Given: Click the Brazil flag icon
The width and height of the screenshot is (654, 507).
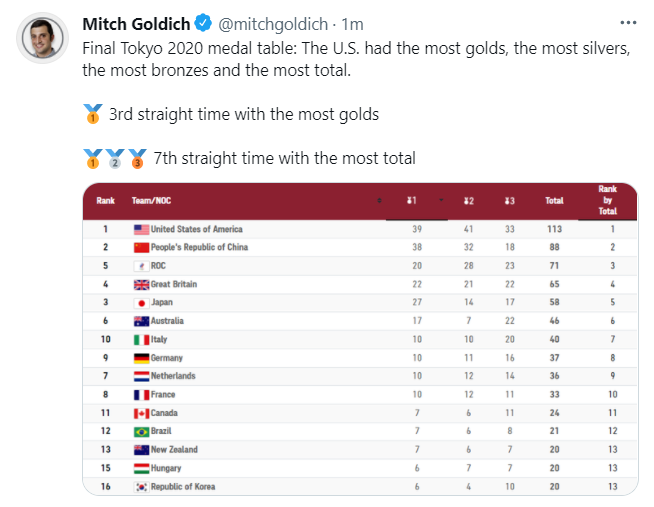Looking at the screenshot, I should [141, 432].
